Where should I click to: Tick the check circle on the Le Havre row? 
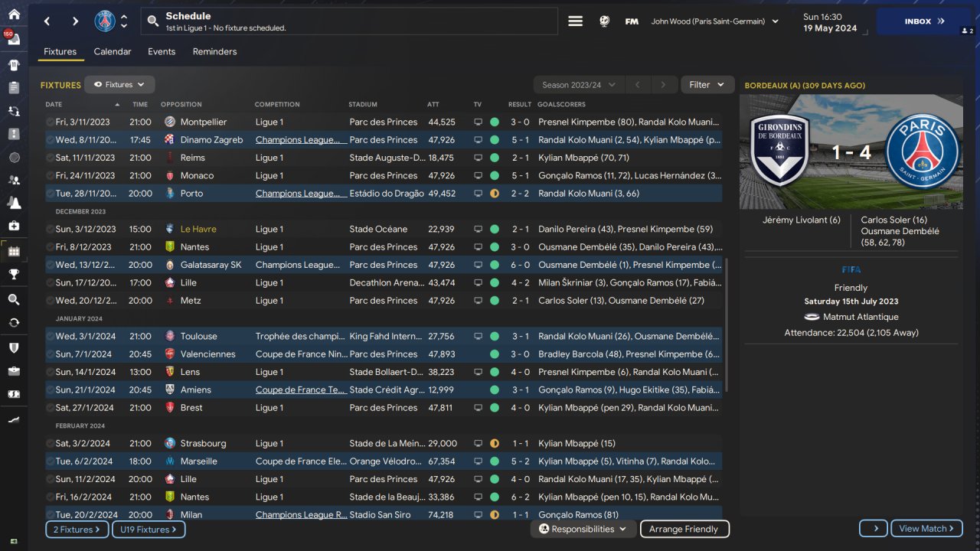point(50,229)
